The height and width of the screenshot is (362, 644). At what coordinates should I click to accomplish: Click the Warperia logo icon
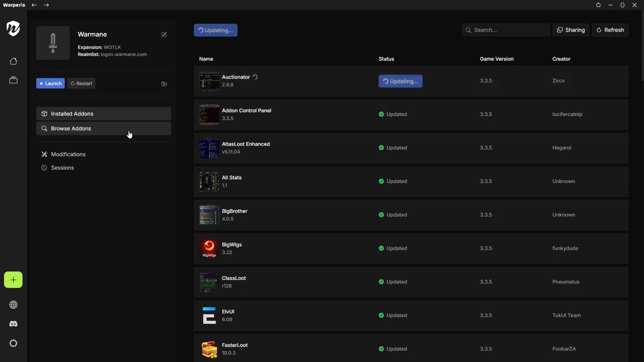(13, 29)
